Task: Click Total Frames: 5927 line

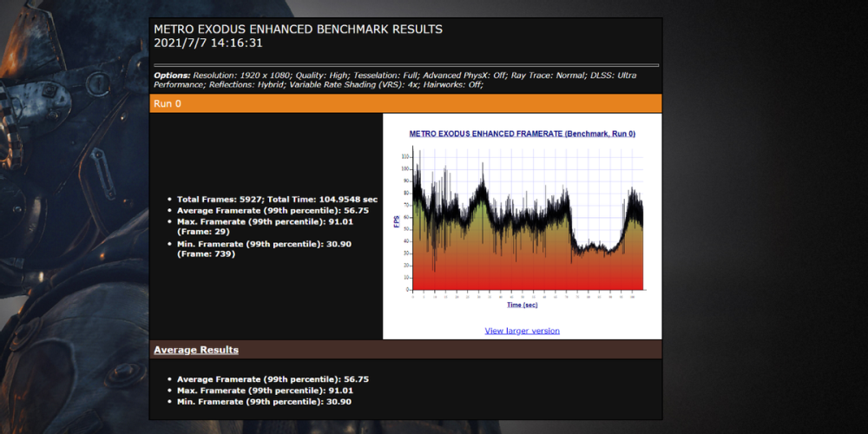Action: (278, 200)
